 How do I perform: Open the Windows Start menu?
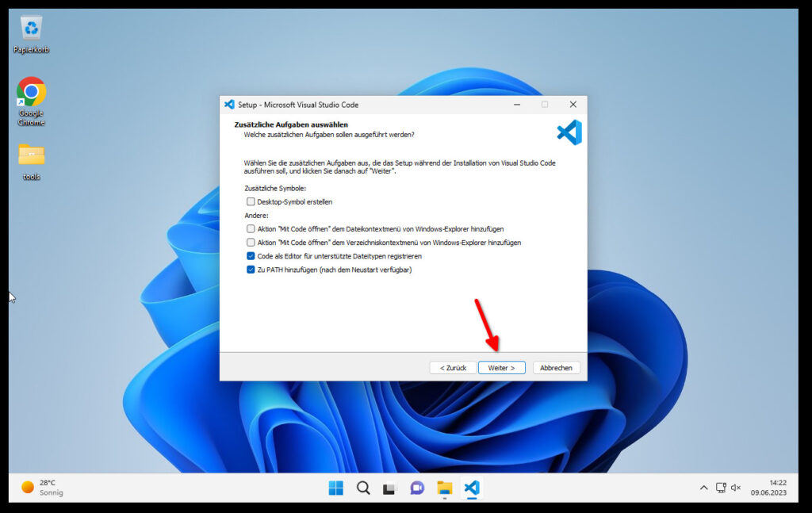tap(335, 488)
